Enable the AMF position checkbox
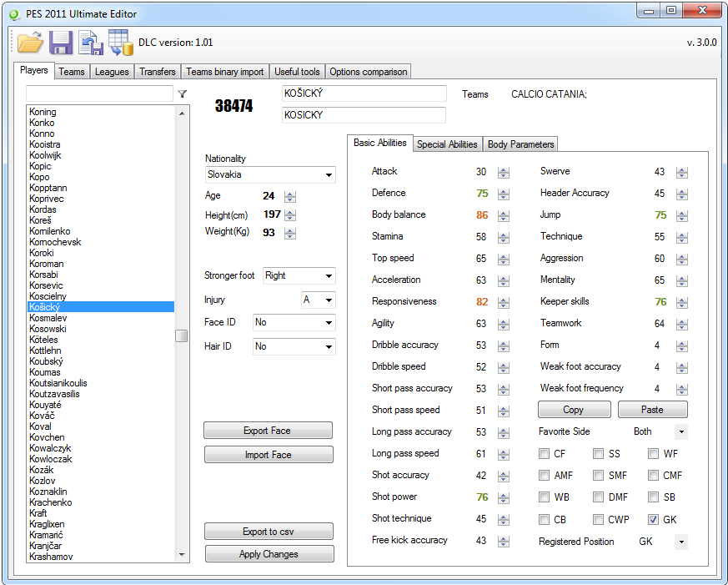Screen dimensions: 728x585 (544, 475)
